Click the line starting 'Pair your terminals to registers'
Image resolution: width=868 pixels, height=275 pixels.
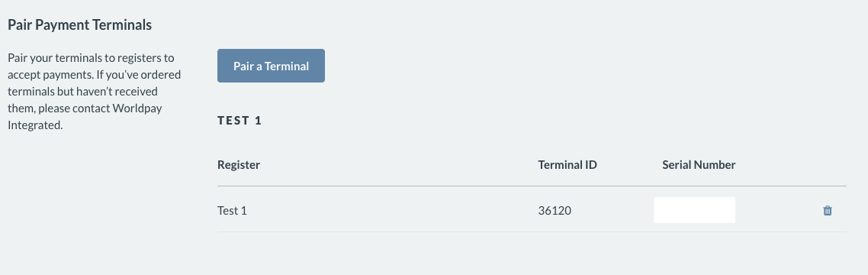[91, 57]
